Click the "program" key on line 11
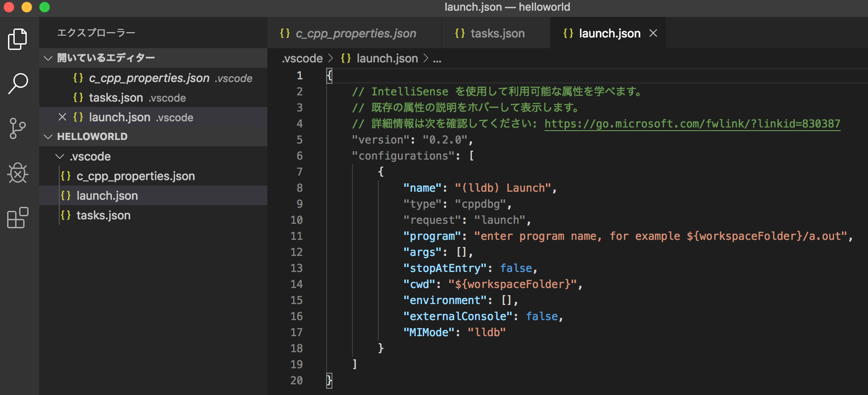This screenshot has width=868, height=395. pyautogui.click(x=432, y=236)
